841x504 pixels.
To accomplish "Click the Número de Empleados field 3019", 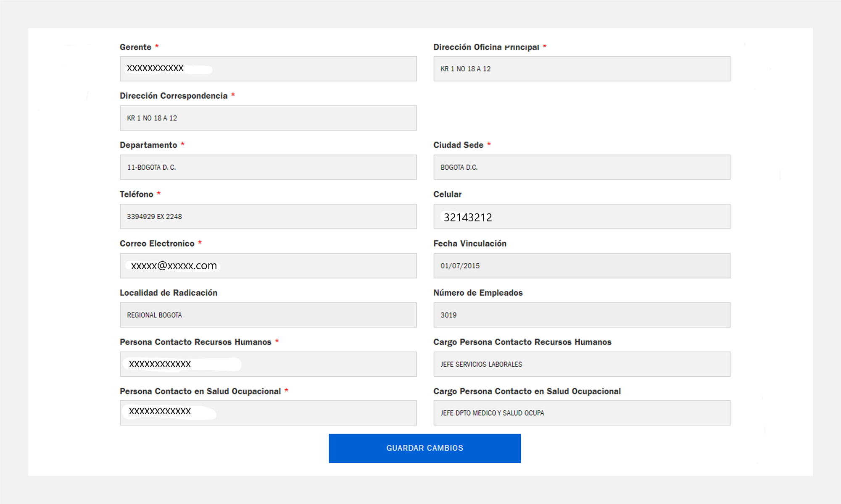I will 582,315.
